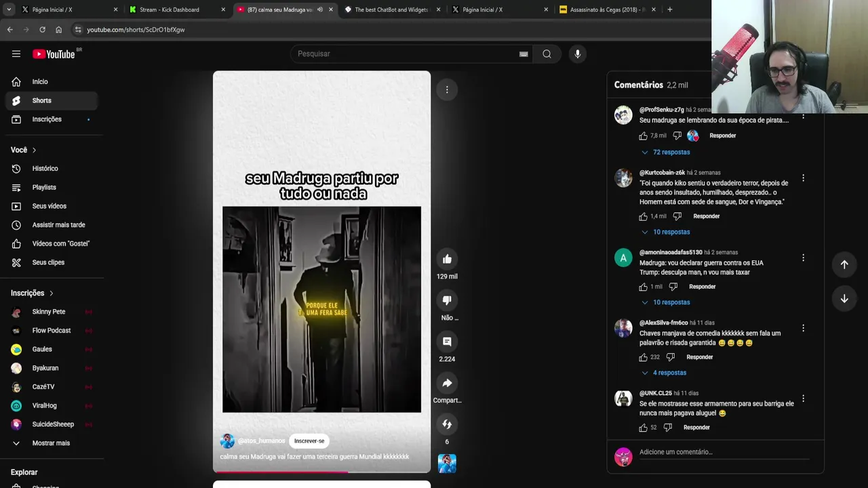Open the YouTube hamburger guide menu
Screen dimensions: 868x488
click(x=16, y=54)
